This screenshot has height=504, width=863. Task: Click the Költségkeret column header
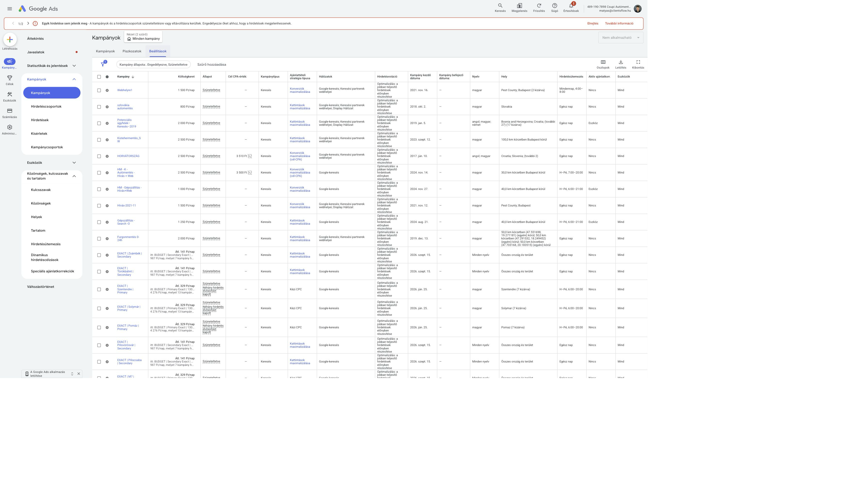[x=186, y=77]
